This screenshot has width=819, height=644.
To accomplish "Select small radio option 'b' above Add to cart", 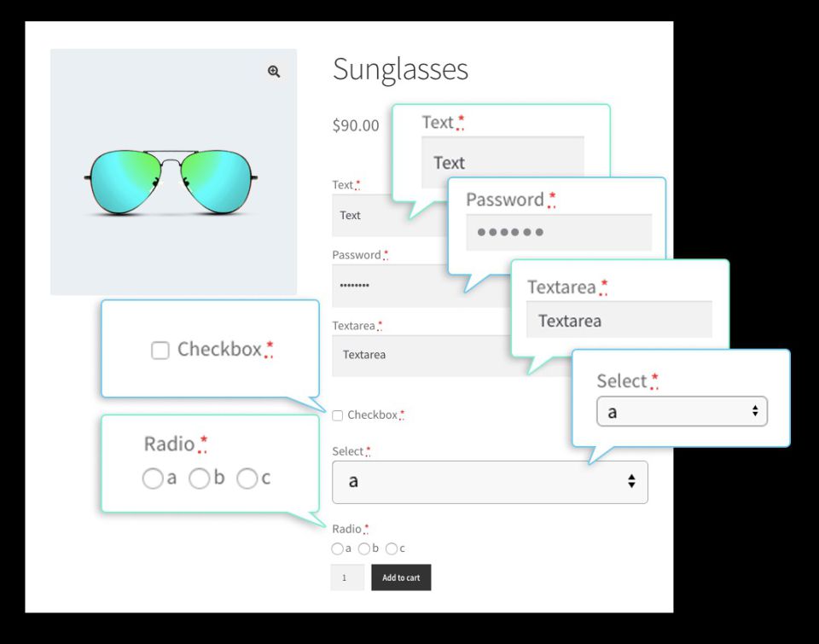I will pyautogui.click(x=364, y=548).
